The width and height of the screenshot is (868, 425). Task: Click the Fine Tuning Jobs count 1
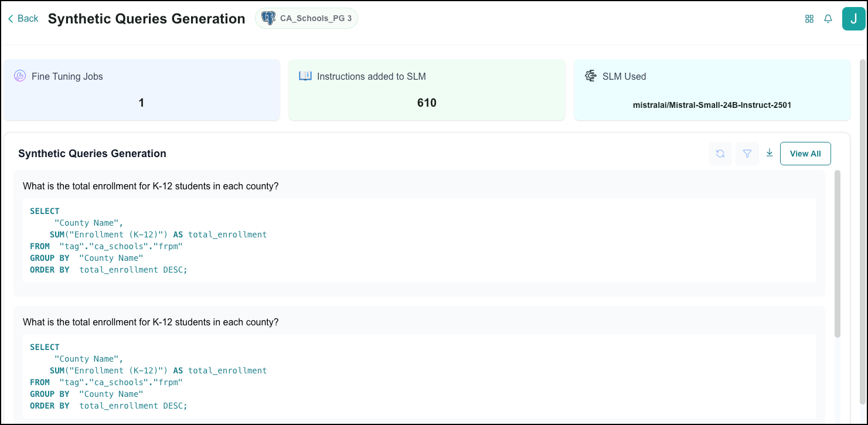click(141, 103)
